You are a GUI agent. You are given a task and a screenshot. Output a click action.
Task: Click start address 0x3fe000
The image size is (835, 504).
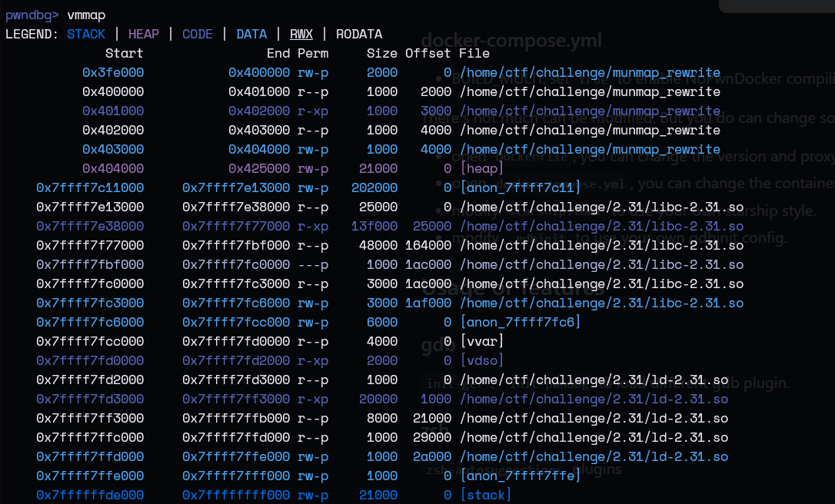[112, 72]
